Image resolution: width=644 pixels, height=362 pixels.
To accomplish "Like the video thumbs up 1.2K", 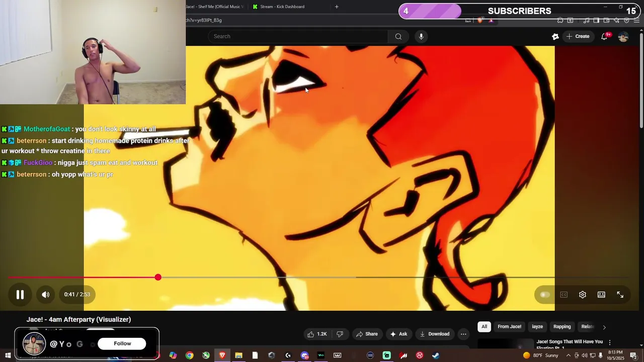I will [x=317, y=334].
